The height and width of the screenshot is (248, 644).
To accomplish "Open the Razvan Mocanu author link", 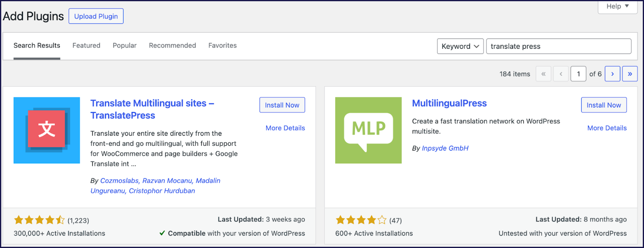I will (167, 181).
